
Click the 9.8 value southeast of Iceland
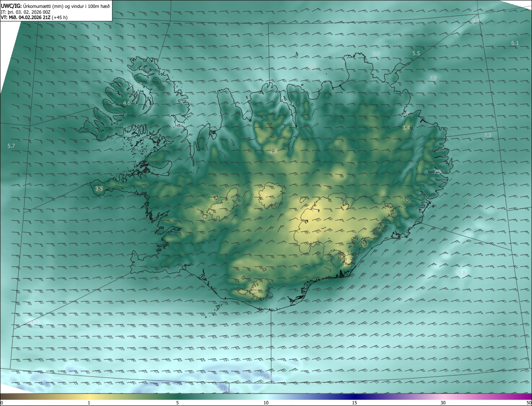pos(462,273)
